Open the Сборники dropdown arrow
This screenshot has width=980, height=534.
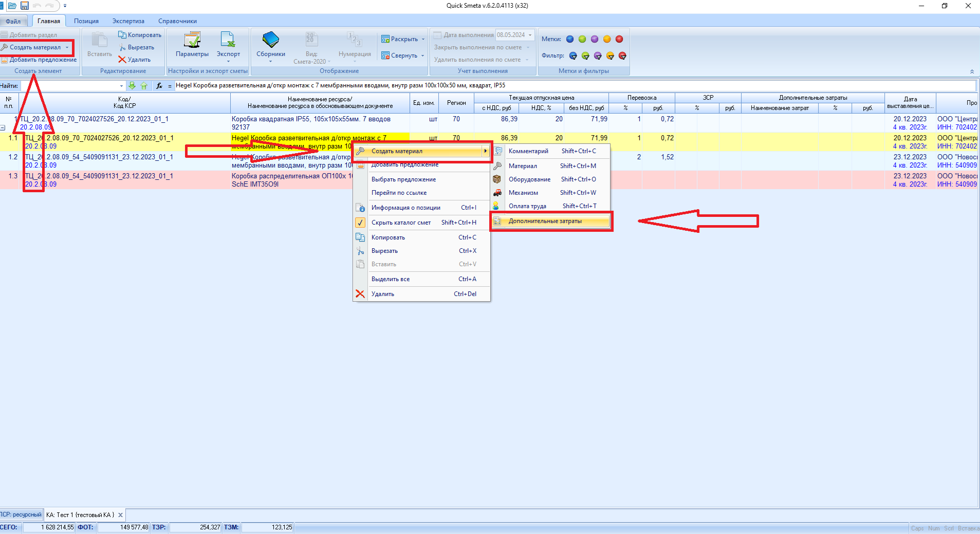pyautogui.click(x=270, y=61)
